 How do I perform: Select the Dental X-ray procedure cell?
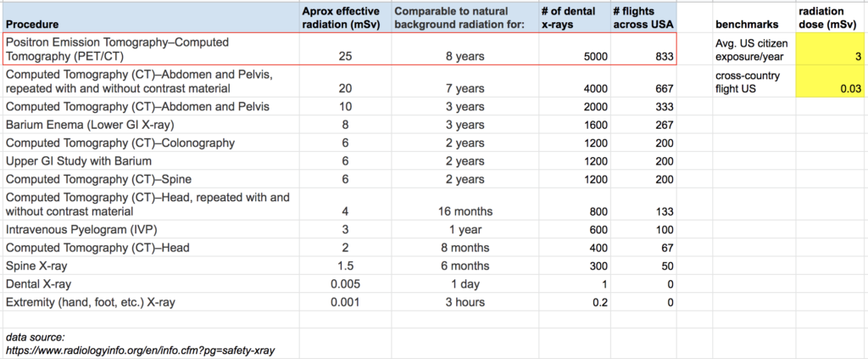[151, 284]
